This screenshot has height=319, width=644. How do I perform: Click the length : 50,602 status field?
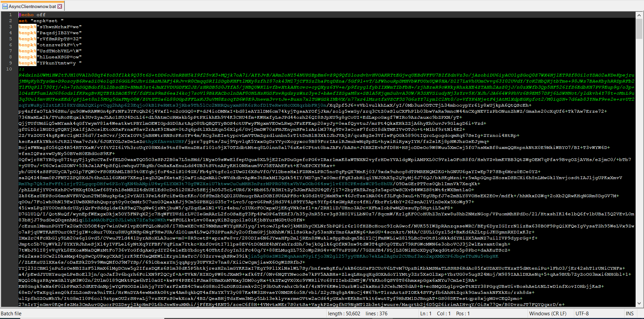tap(344, 314)
